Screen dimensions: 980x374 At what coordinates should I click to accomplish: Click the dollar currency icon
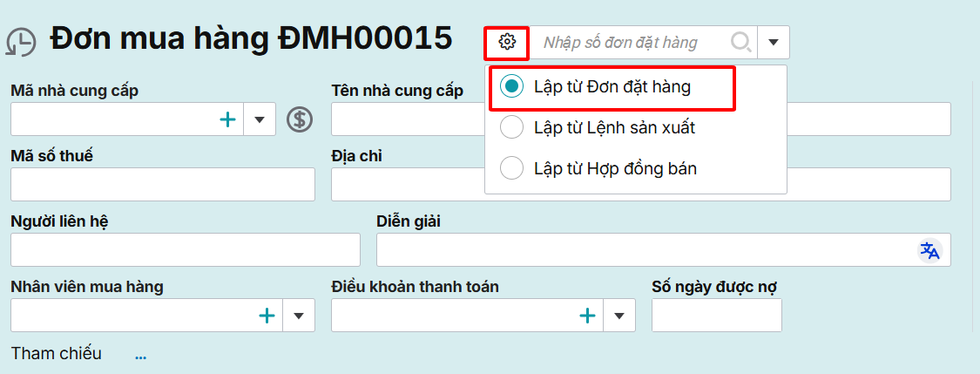(x=300, y=119)
